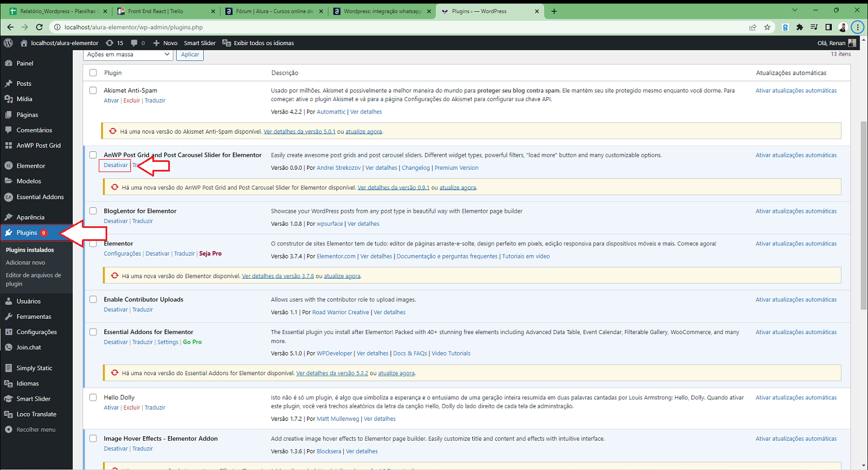Check the Image Hover Effects plugin checkbox
Image resolution: width=868 pixels, height=470 pixels.
(93, 438)
